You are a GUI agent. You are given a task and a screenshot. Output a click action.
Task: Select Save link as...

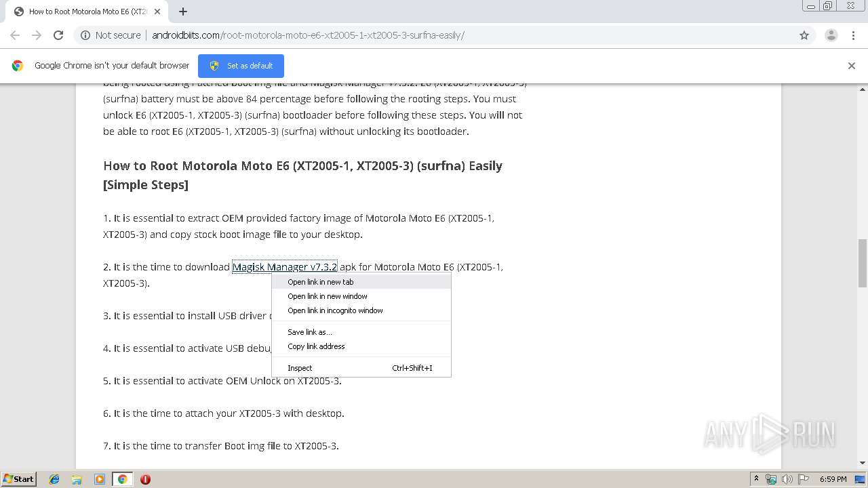pos(361,332)
